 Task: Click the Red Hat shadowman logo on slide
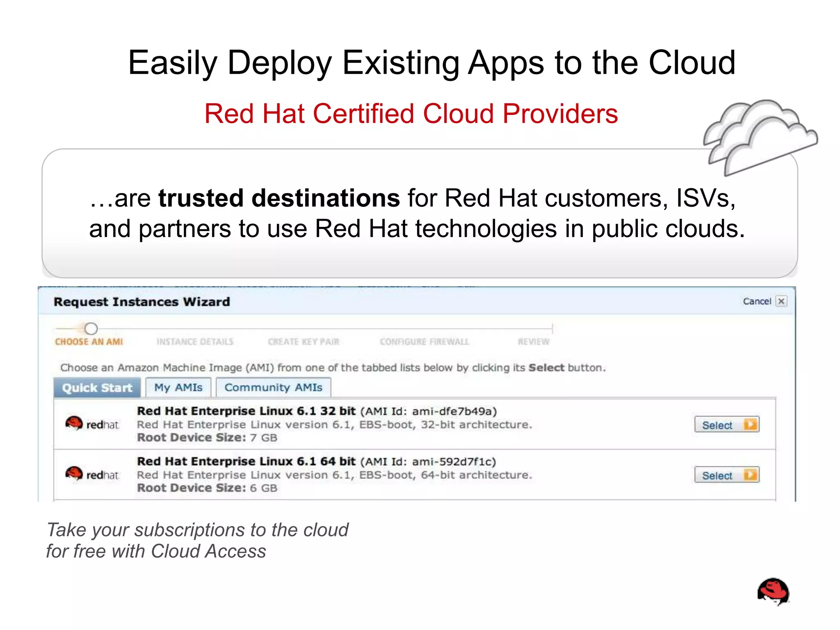(774, 592)
